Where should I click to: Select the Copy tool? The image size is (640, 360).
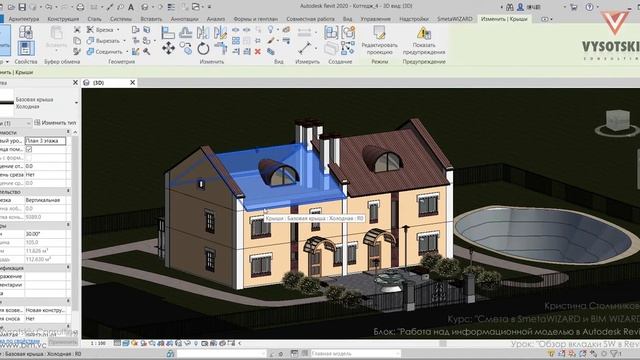pos(186,49)
